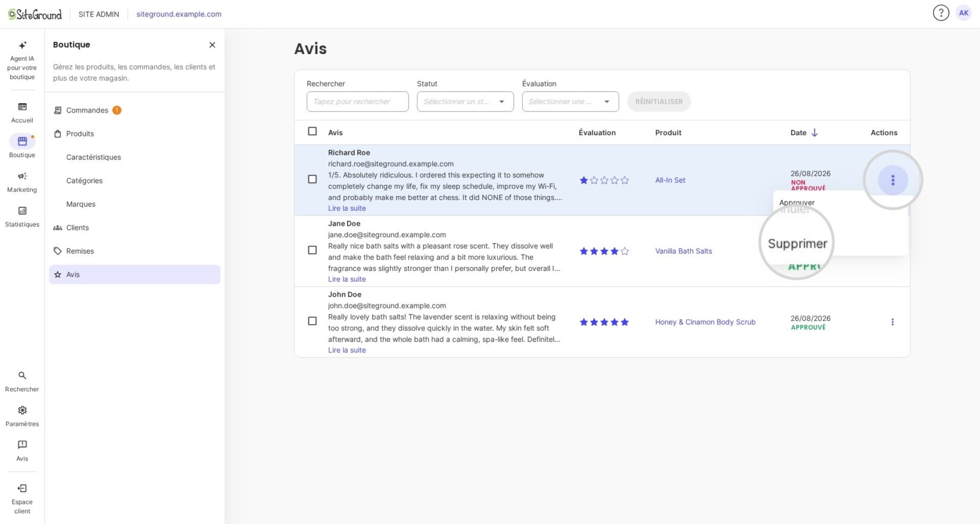Open Statistiques in the left rail
Screen dimensions: 980x524
tap(22, 217)
